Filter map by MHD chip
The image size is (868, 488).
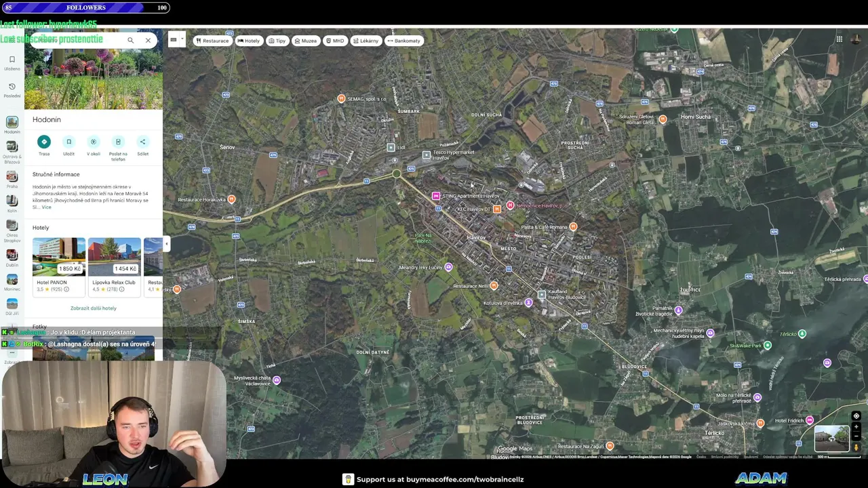tap(335, 41)
